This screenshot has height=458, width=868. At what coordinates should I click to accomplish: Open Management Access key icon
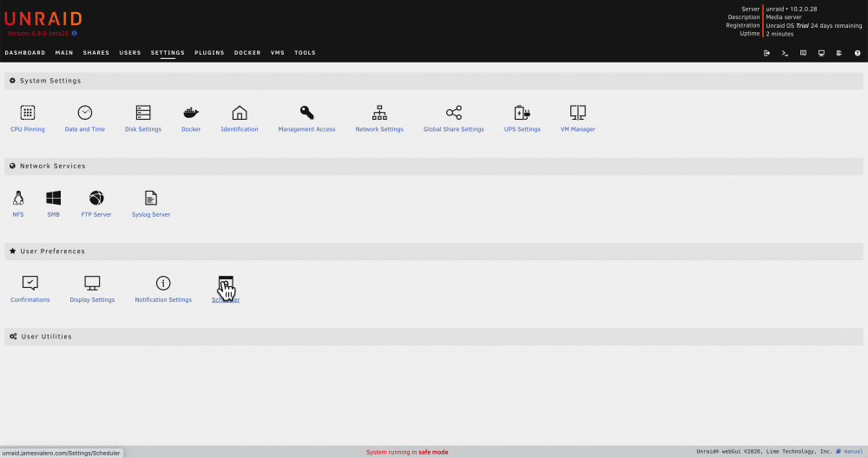(x=306, y=113)
